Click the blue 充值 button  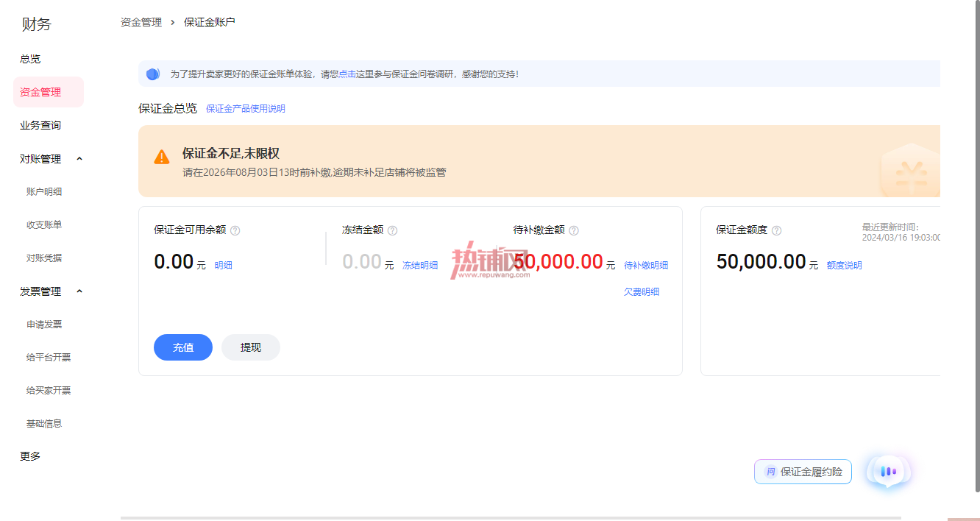(183, 347)
